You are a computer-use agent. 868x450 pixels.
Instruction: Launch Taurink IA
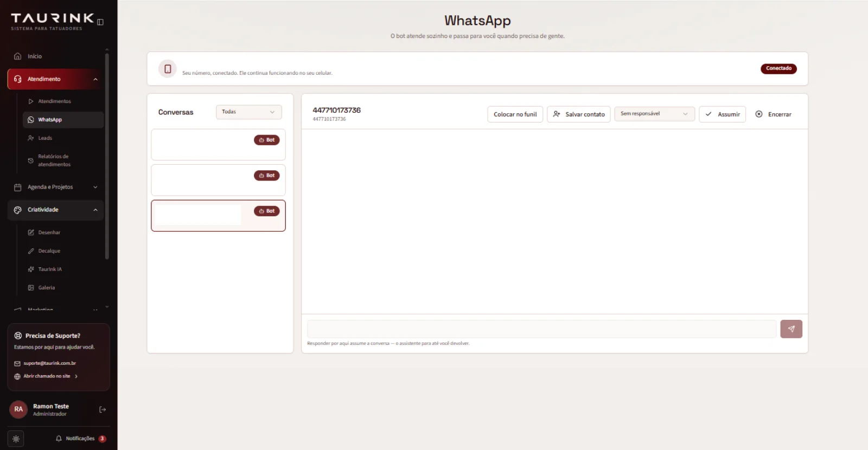pyautogui.click(x=63, y=269)
